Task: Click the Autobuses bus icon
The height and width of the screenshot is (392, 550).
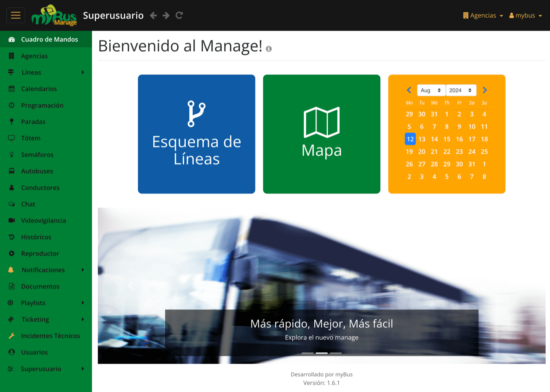Action: click(11, 171)
